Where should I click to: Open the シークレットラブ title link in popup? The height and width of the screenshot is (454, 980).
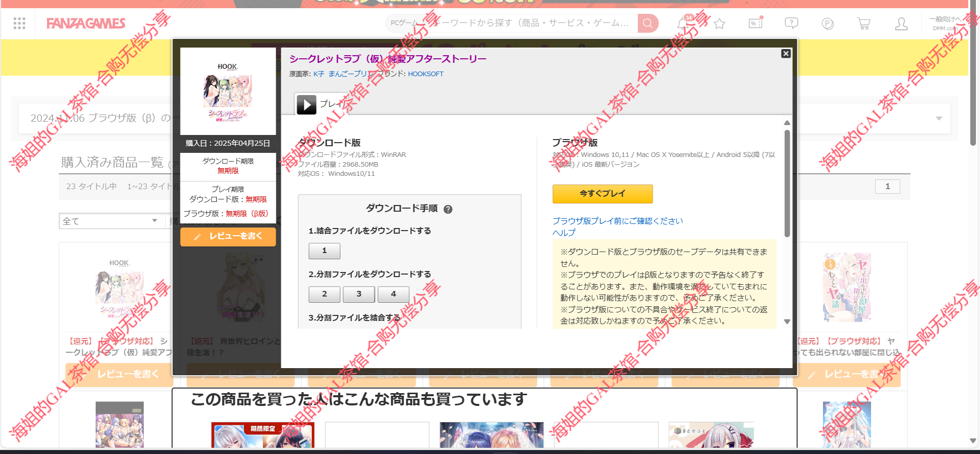point(388,59)
